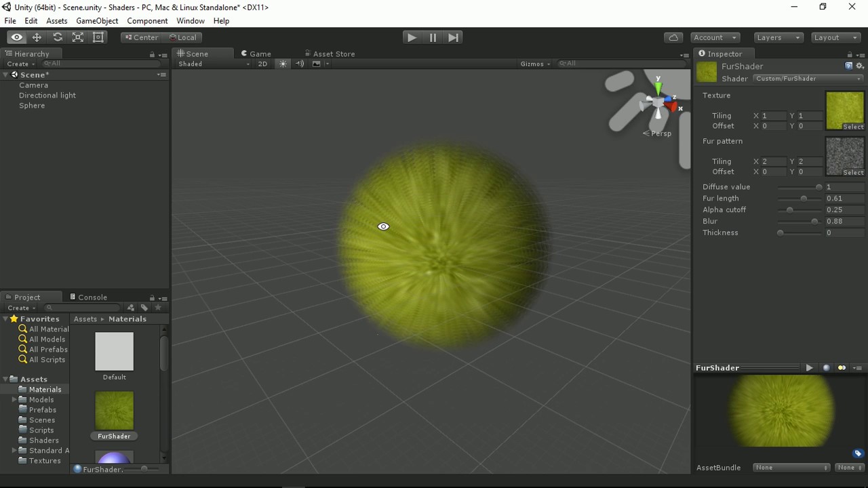The image size is (868, 488).
Task: Switch preview shape sphere icon
Action: pyautogui.click(x=826, y=368)
